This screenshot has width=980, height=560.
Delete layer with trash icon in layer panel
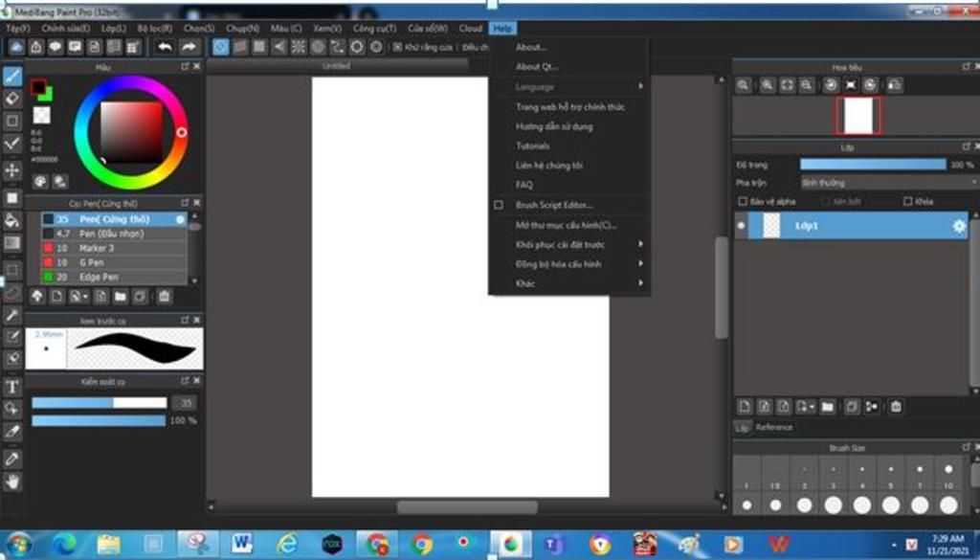pos(896,407)
